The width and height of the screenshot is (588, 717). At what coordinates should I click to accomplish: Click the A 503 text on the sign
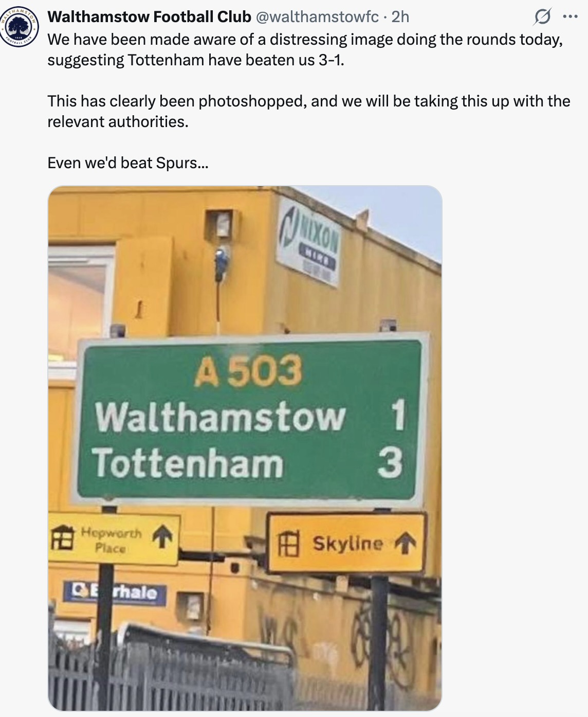pos(247,370)
